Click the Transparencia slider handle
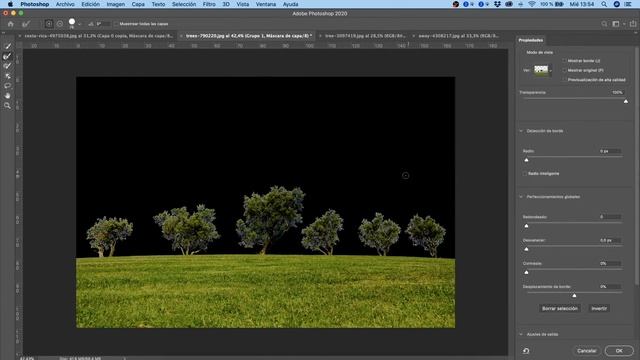640x360 pixels. pyautogui.click(x=626, y=101)
